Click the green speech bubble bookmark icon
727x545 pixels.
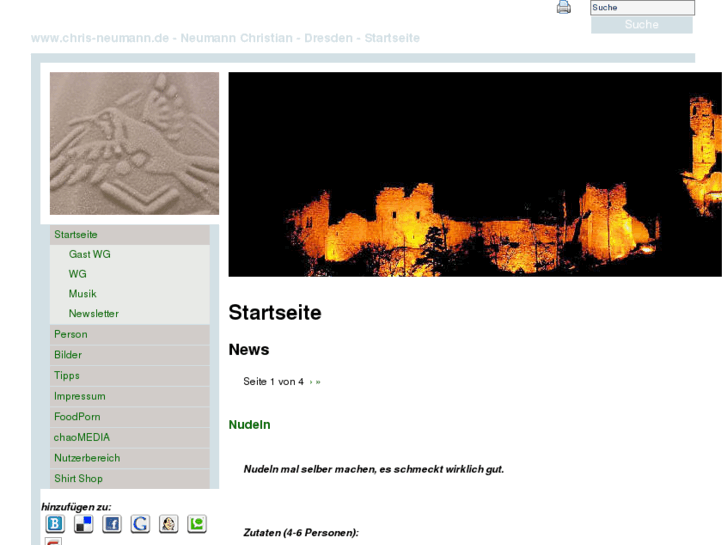(197, 524)
